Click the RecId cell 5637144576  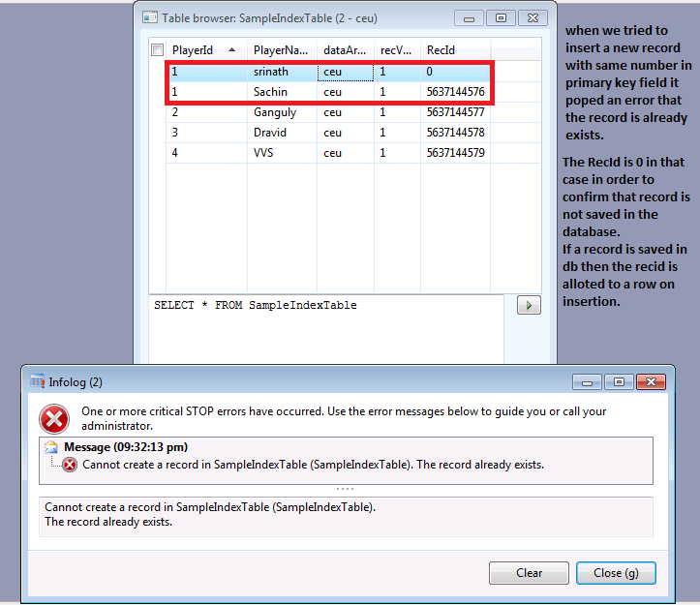pos(455,92)
